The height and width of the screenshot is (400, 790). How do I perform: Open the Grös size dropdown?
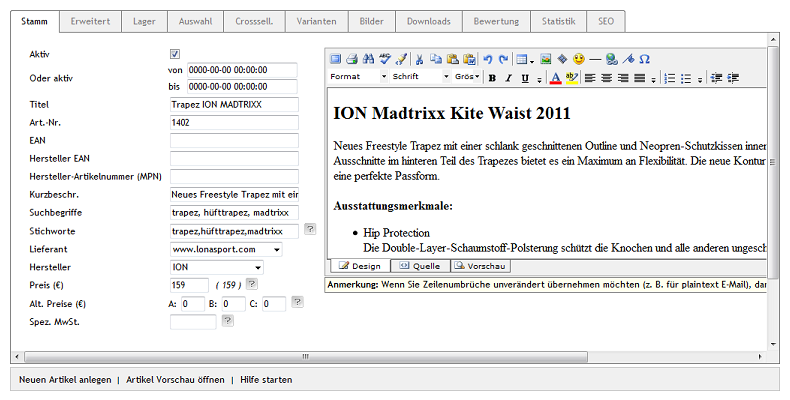coord(467,77)
